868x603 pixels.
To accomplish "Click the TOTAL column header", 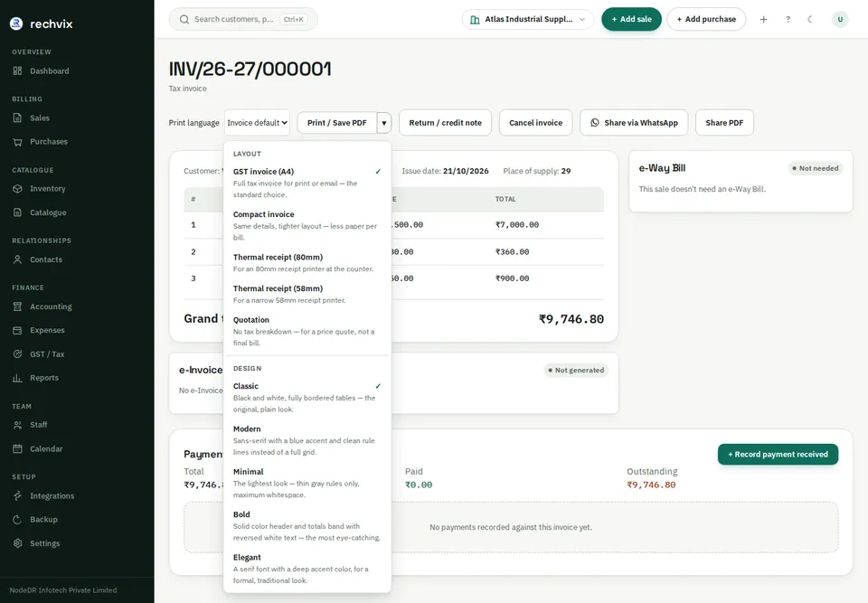I will 505,199.
